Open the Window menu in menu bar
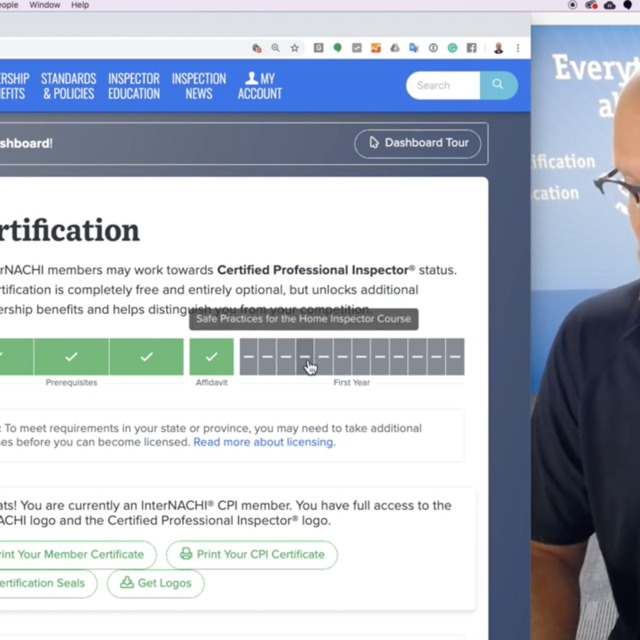The width and height of the screenshot is (640, 640). 45,5
